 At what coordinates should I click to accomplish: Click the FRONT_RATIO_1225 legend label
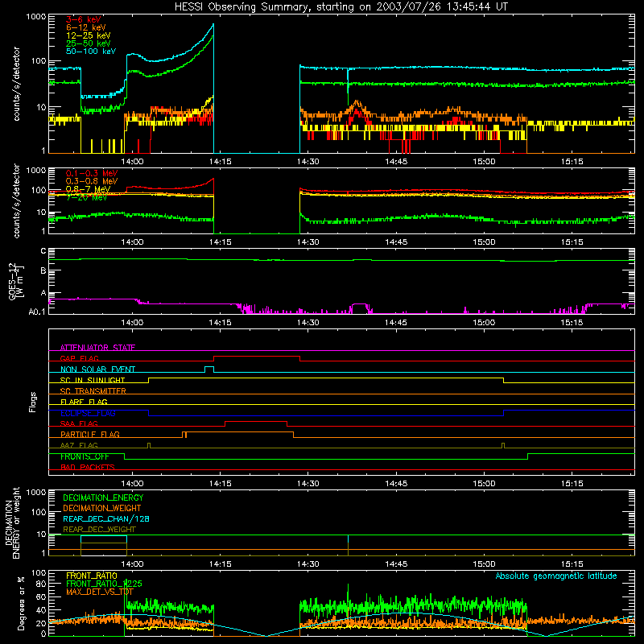104,584
